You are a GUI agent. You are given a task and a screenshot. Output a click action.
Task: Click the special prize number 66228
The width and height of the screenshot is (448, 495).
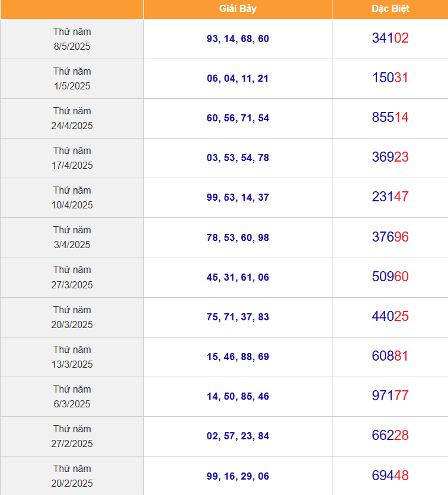pyautogui.click(x=390, y=435)
